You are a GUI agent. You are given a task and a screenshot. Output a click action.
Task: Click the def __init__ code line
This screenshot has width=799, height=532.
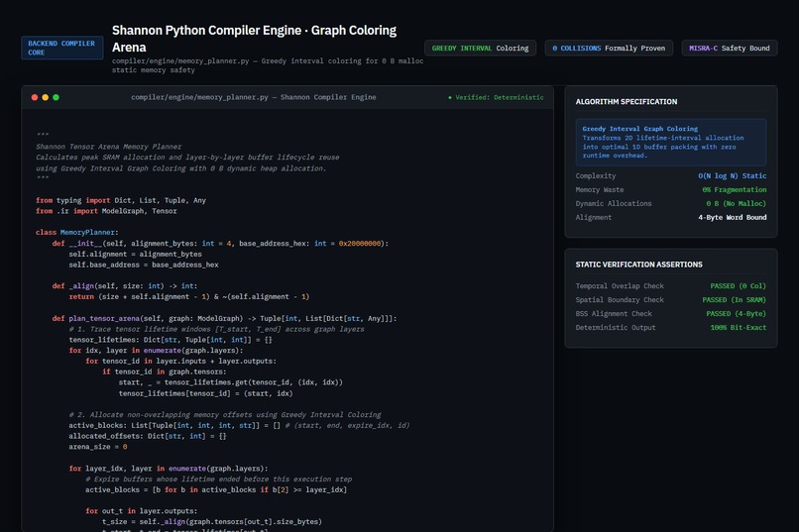click(x=220, y=244)
